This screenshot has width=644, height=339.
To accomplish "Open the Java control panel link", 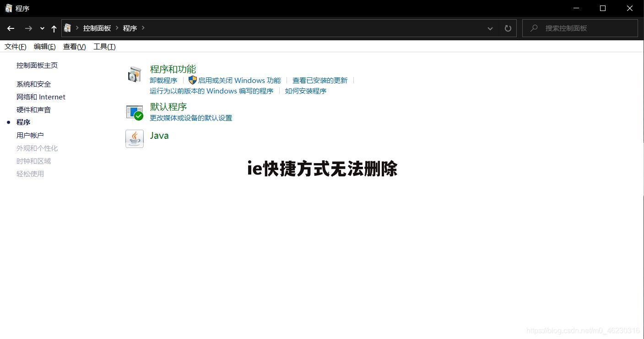I will point(159,135).
